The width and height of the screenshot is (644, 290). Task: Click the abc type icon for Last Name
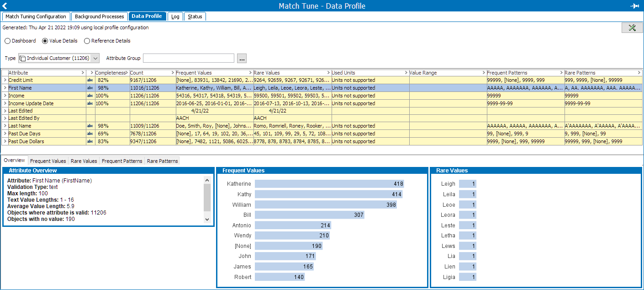pyautogui.click(x=90, y=126)
